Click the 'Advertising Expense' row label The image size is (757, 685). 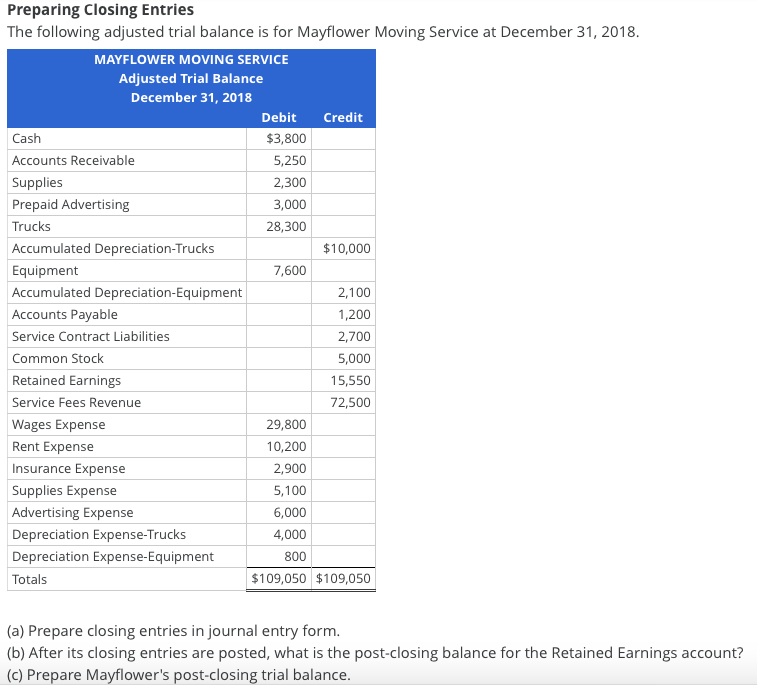72,513
